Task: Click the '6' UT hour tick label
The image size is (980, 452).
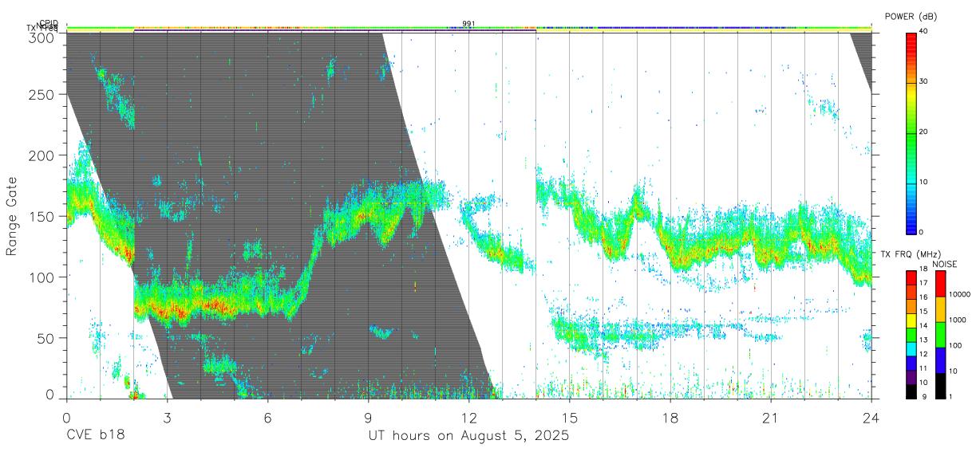Action: [267, 417]
